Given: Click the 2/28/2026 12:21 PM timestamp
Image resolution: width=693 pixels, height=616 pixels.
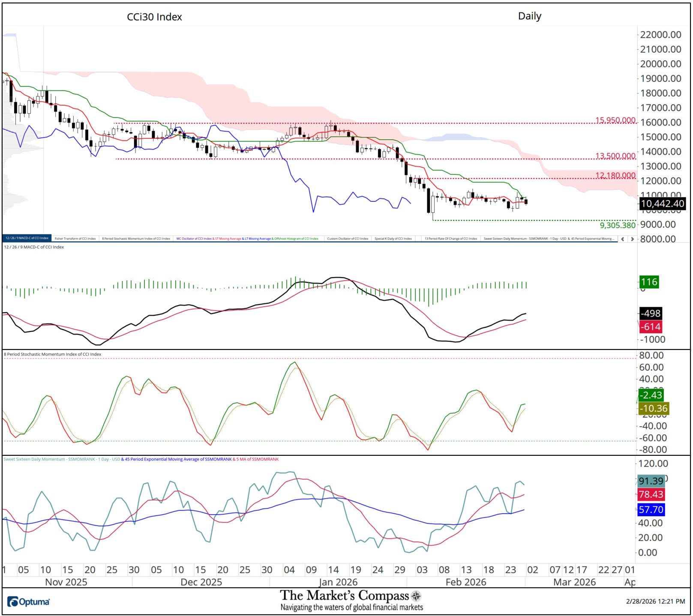Looking at the screenshot, I should pyautogui.click(x=655, y=601).
